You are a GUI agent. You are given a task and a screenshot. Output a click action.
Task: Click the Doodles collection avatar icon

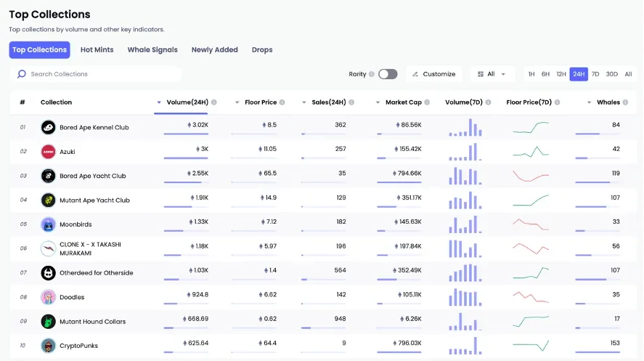48,297
